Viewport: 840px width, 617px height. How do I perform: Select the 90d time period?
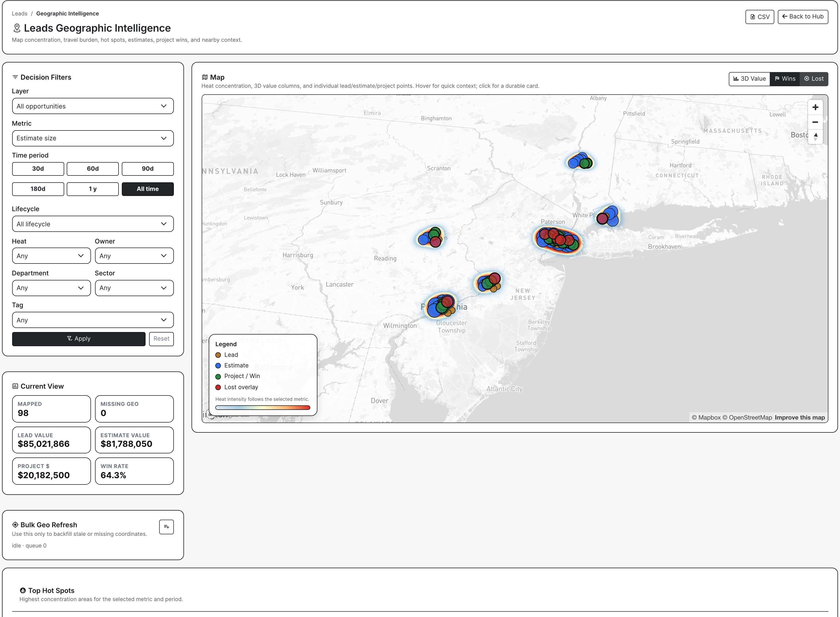click(148, 169)
